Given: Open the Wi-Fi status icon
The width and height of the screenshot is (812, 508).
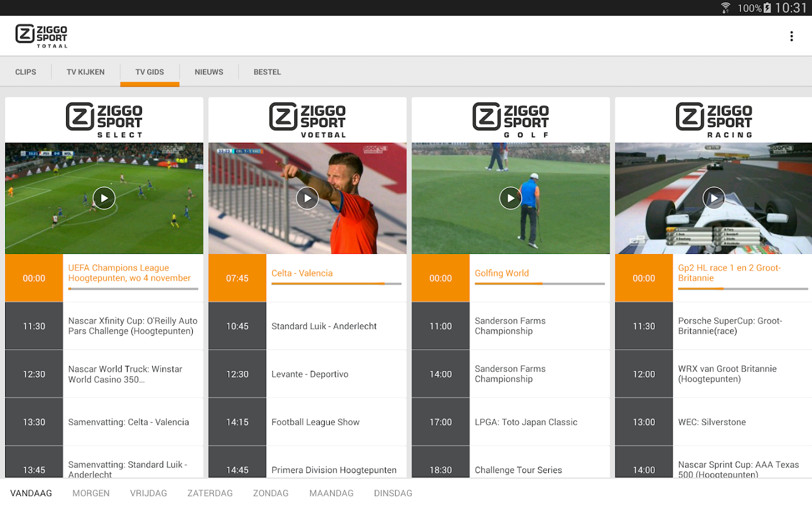Looking at the screenshot, I should pyautogui.click(x=726, y=8).
